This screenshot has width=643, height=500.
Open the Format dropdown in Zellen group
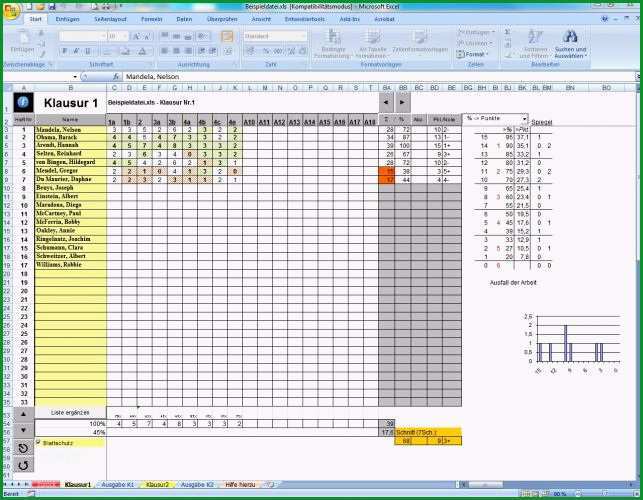click(x=473, y=54)
